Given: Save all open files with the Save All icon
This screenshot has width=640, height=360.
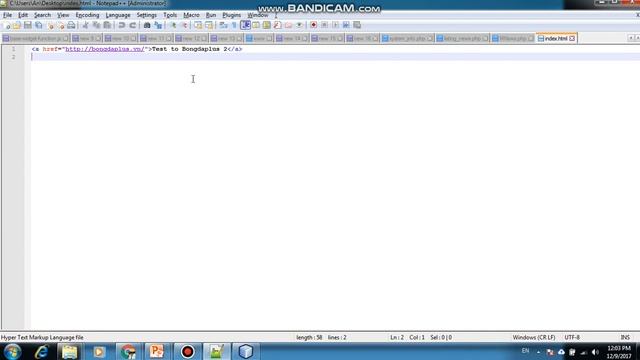Looking at the screenshot, I should click(39, 25).
